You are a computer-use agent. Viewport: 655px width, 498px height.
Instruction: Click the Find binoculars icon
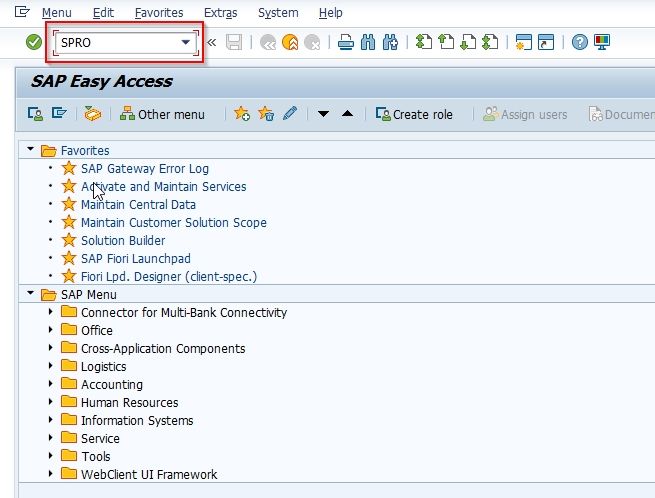pos(368,42)
